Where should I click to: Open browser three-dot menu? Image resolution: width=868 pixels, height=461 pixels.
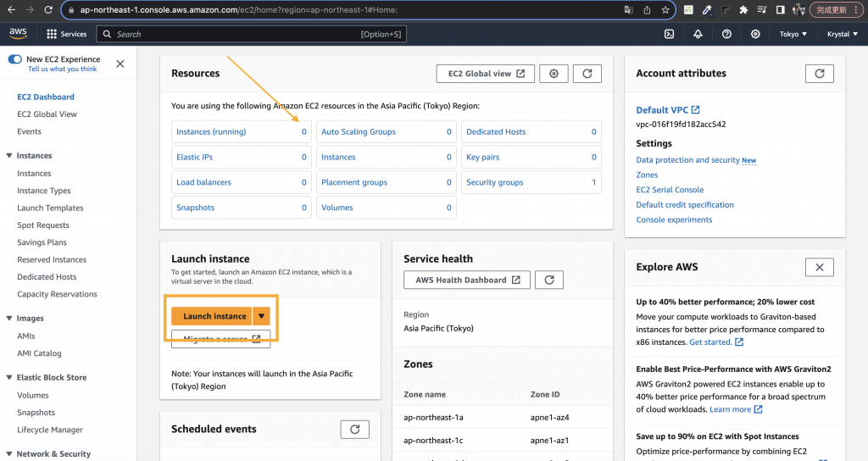[x=858, y=10]
